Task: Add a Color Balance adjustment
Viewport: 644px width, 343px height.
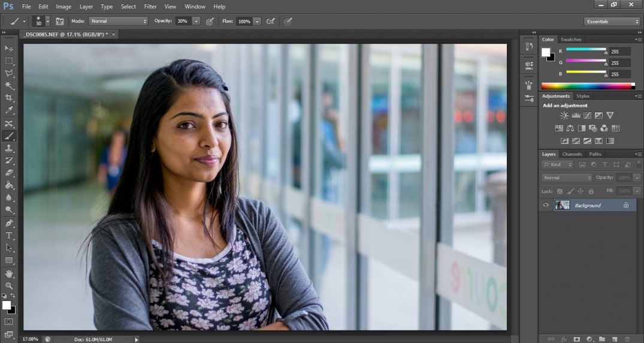Action: [x=570, y=128]
